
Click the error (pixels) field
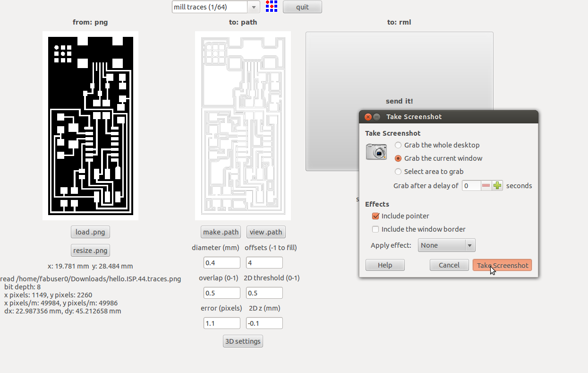[x=222, y=323]
